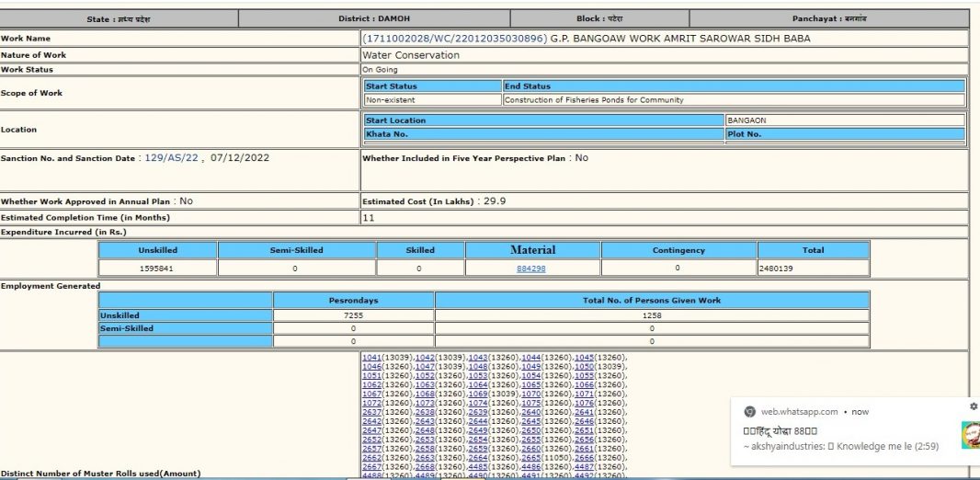Open muster roll 1069 link
The height and width of the screenshot is (480, 980).
[477, 394]
